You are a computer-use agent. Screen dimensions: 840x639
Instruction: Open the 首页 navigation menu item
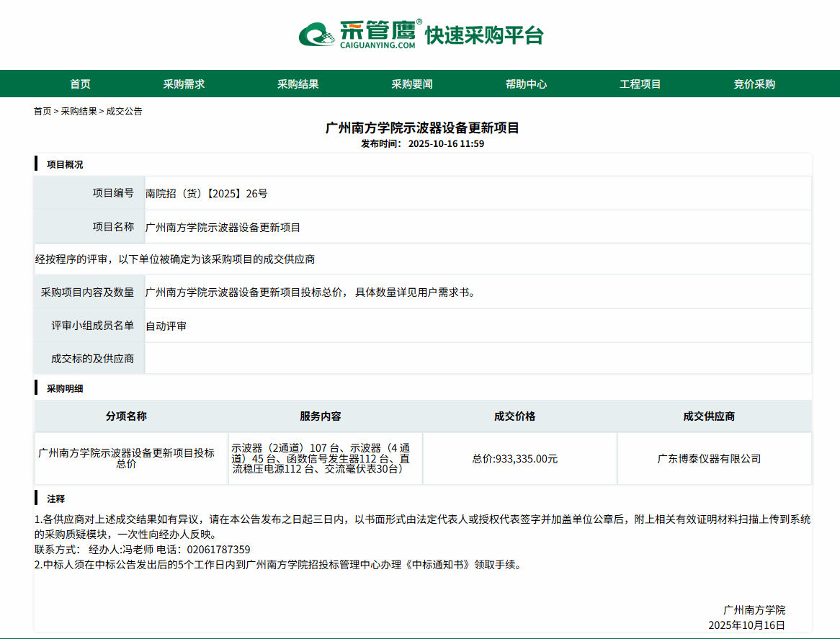pyautogui.click(x=80, y=84)
